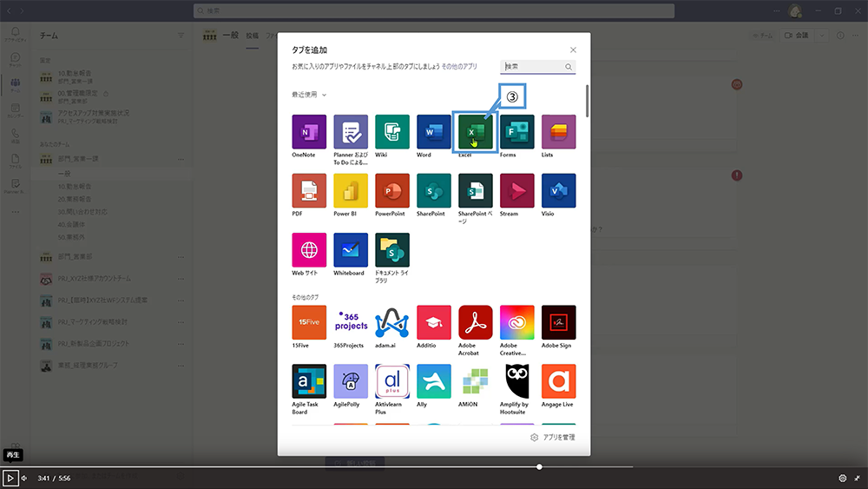Add the Whiteboard app
The width and height of the screenshot is (868, 489).
(x=351, y=250)
